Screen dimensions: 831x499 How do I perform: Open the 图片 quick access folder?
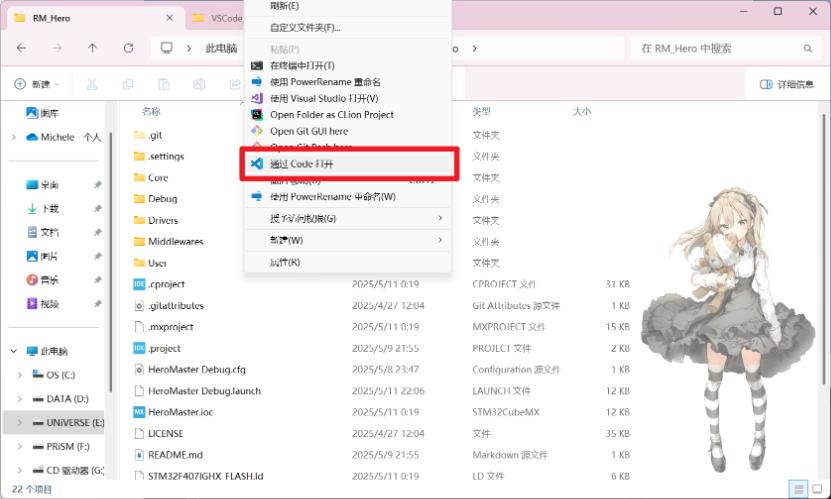pyautogui.click(x=42, y=256)
